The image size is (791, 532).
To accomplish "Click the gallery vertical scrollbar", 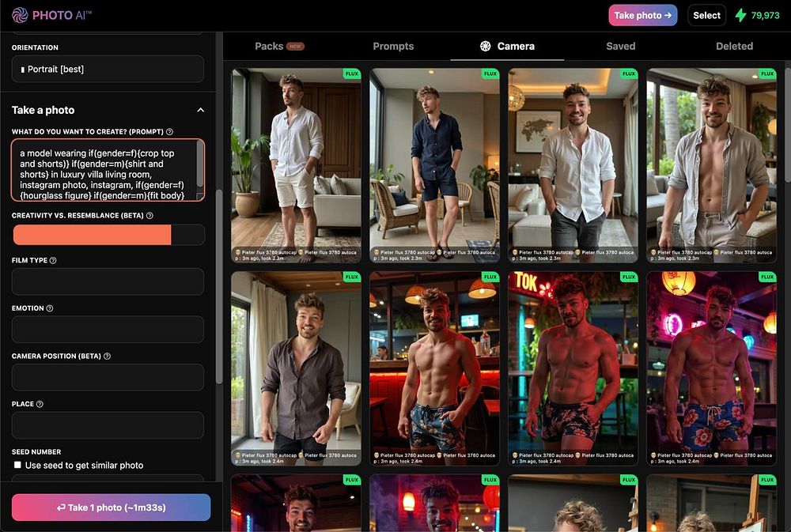I will [x=788, y=125].
